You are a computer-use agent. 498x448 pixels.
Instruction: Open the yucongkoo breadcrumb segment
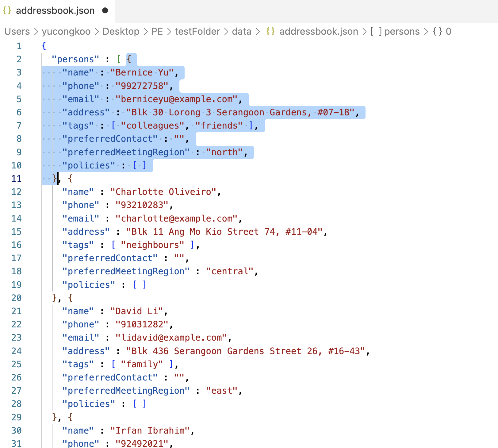pos(66,32)
